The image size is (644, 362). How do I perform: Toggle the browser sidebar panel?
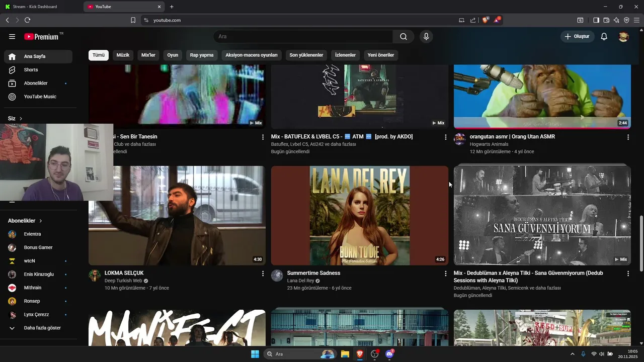pyautogui.click(x=596, y=20)
